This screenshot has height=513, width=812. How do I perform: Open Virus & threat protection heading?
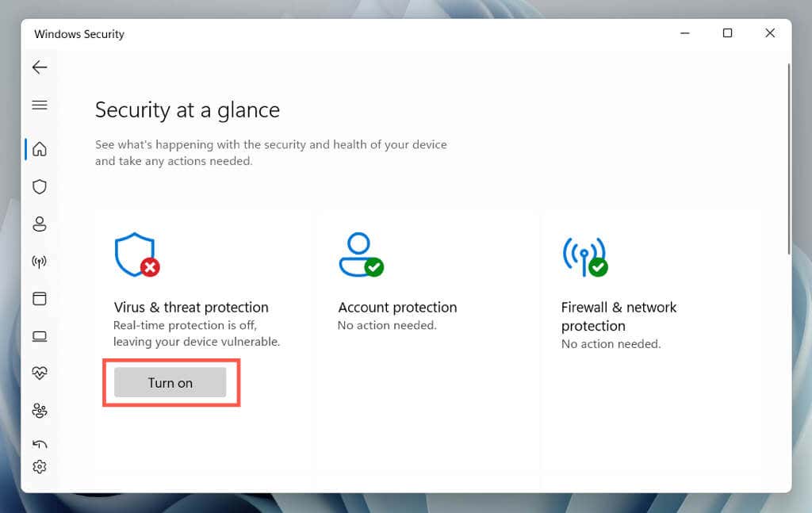pos(191,307)
